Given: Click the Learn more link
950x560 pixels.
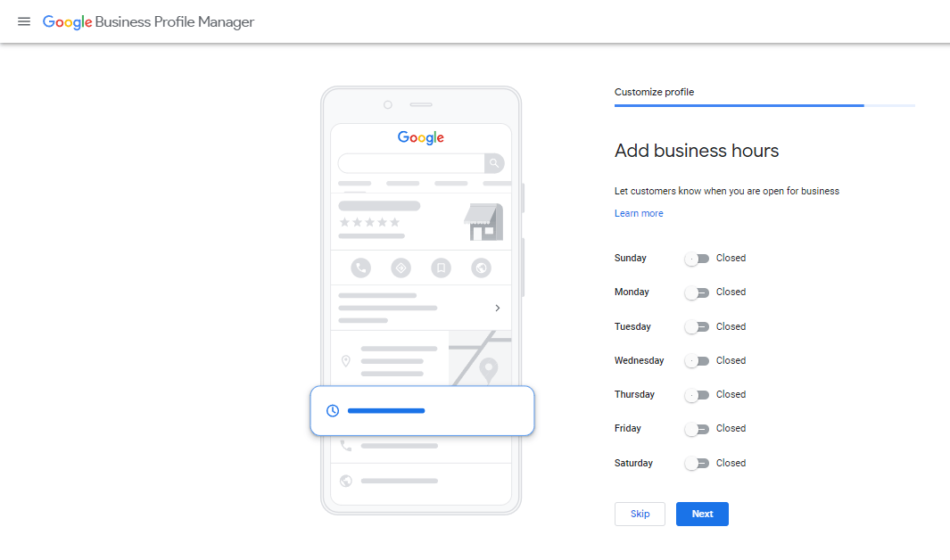Looking at the screenshot, I should [x=639, y=214].
